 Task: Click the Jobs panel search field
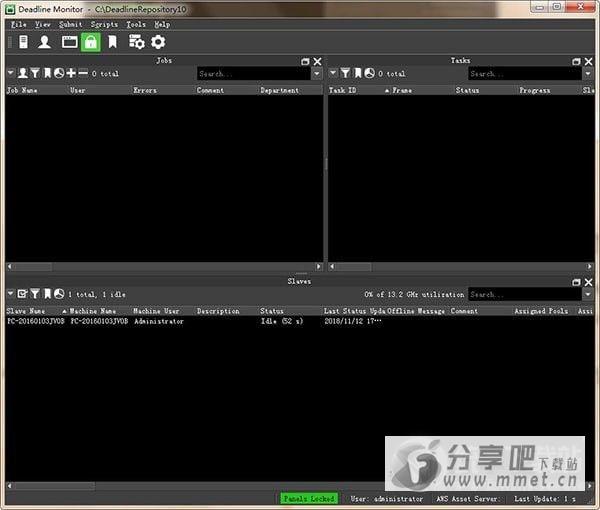tap(254, 73)
